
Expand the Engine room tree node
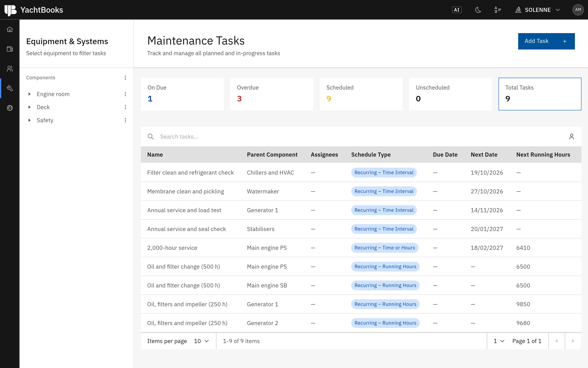click(x=29, y=94)
